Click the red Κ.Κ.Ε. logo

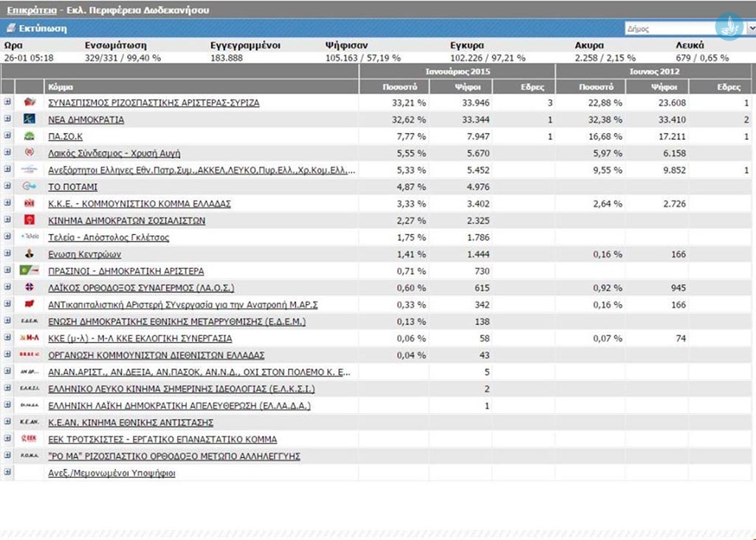coord(30,204)
